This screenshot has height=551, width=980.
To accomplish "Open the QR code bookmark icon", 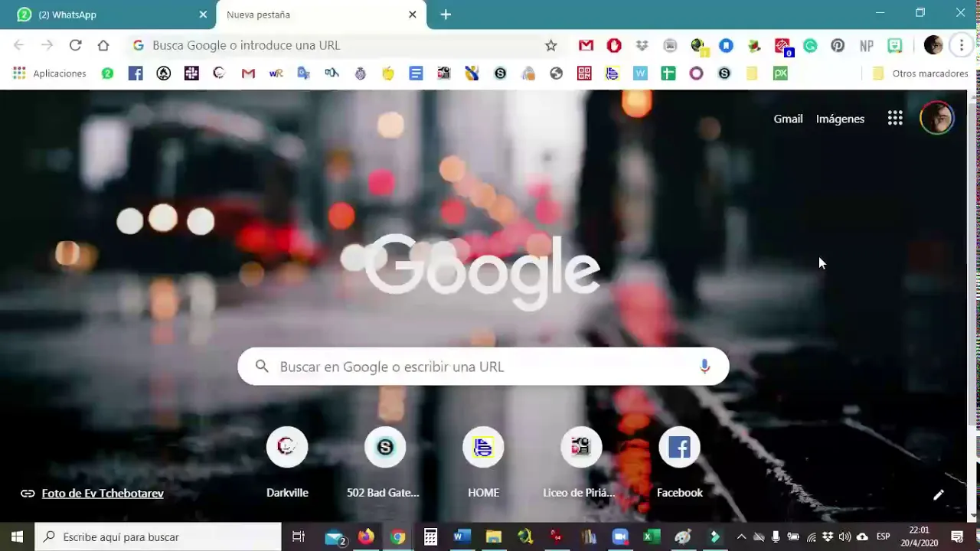I will click(x=584, y=73).
